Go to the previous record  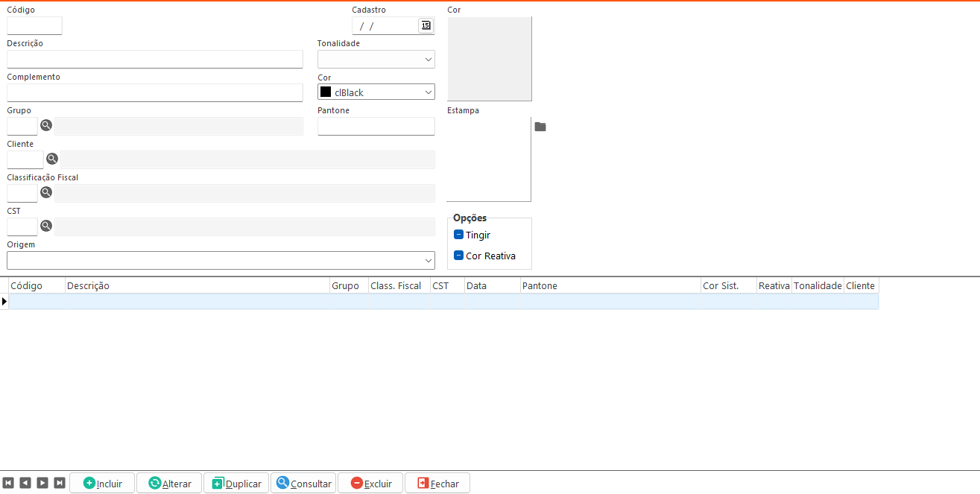[25, 483]
